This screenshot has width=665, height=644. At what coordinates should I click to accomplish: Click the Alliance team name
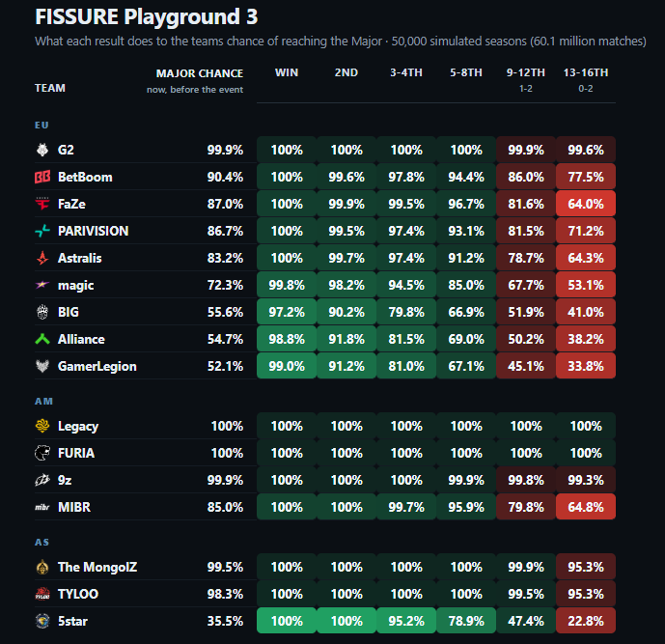pos(81,339)
